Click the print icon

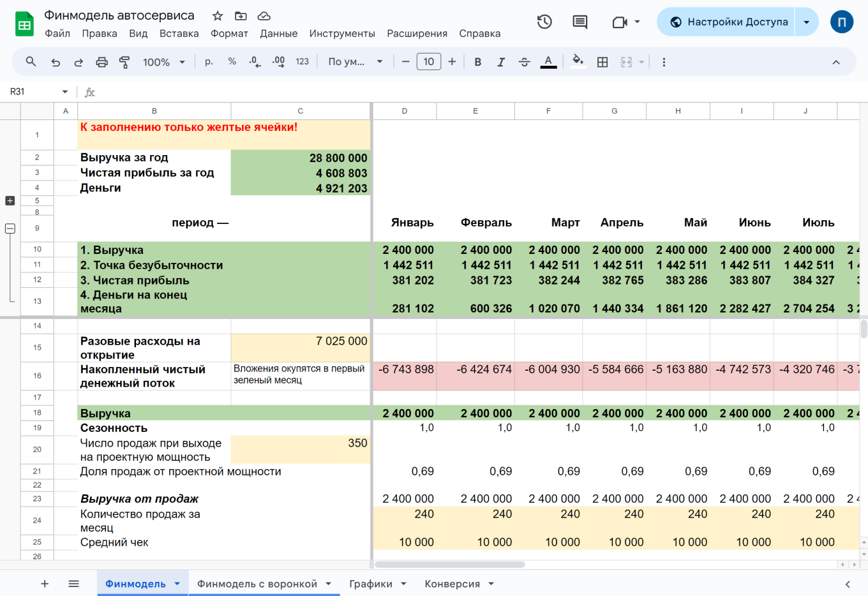[x=101, y=62]
